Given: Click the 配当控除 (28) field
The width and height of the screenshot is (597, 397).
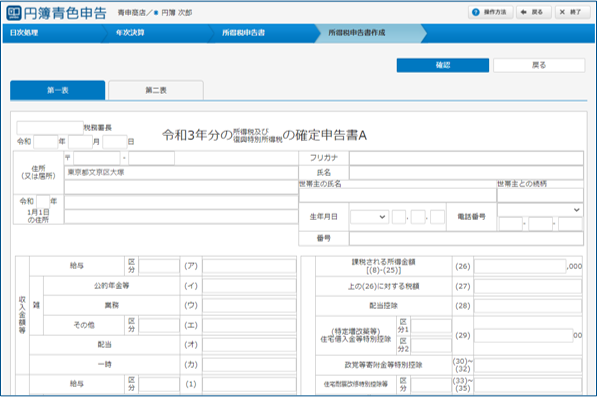Looking at the screenshot, I should [x=528, y=306].
